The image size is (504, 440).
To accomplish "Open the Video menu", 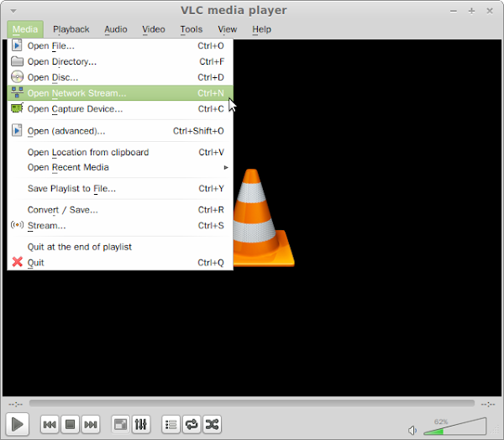I will (154, 29).
